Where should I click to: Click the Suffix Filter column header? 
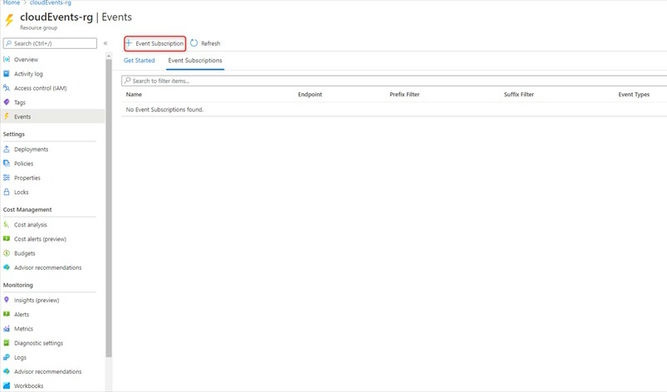pos(519,94)
